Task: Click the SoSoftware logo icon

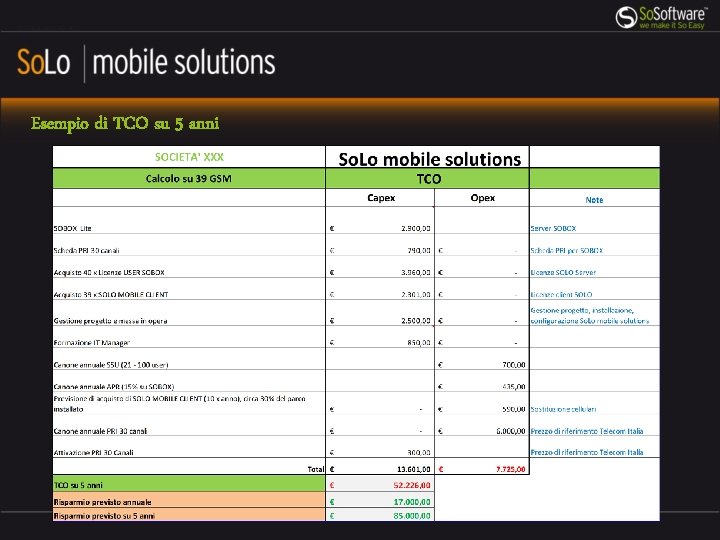Action: [x=626, y=17]
